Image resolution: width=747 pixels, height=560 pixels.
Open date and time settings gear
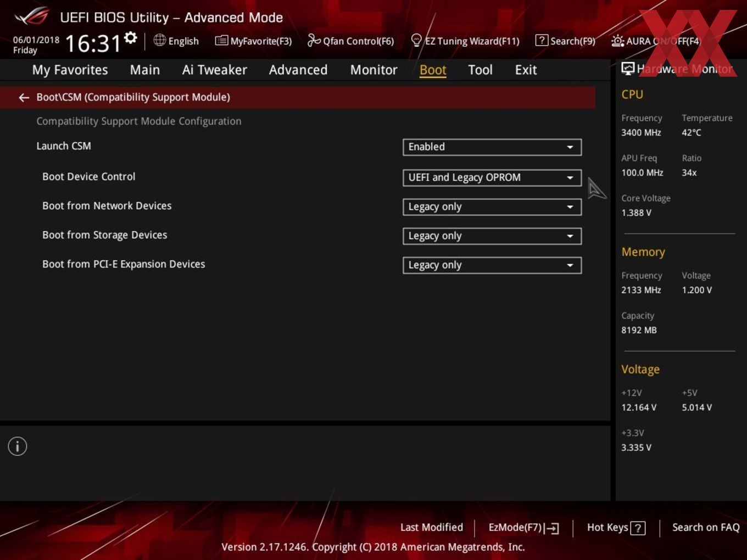coord(131,37)
